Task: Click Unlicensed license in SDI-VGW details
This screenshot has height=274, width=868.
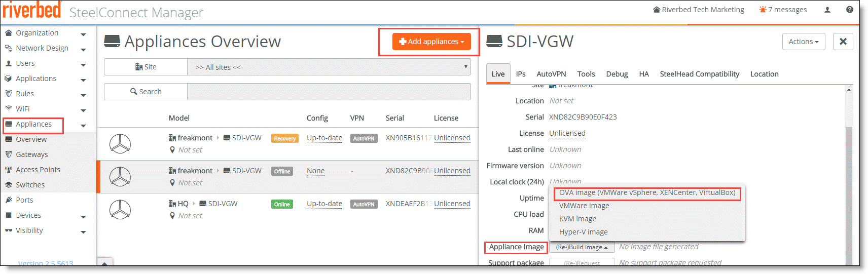Action: pos(567,133)
